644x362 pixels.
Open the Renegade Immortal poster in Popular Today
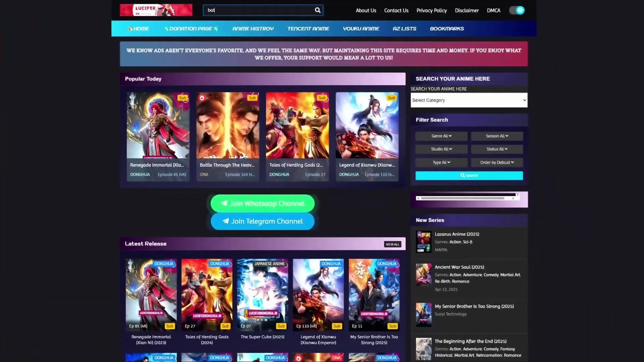coord(158,125)
